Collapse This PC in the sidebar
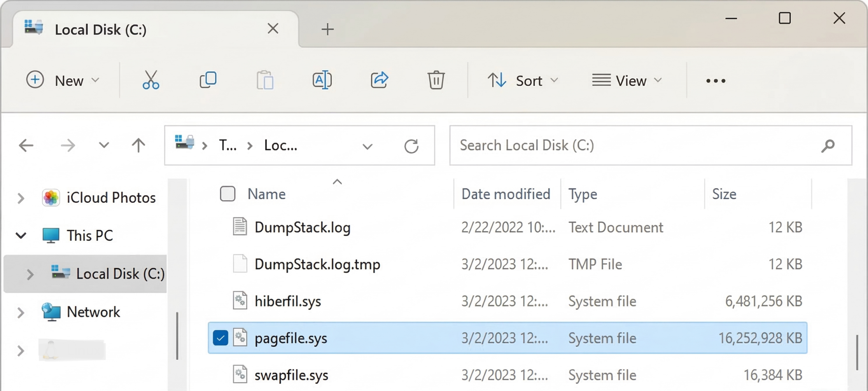868x391 pixels. (21, 235)
